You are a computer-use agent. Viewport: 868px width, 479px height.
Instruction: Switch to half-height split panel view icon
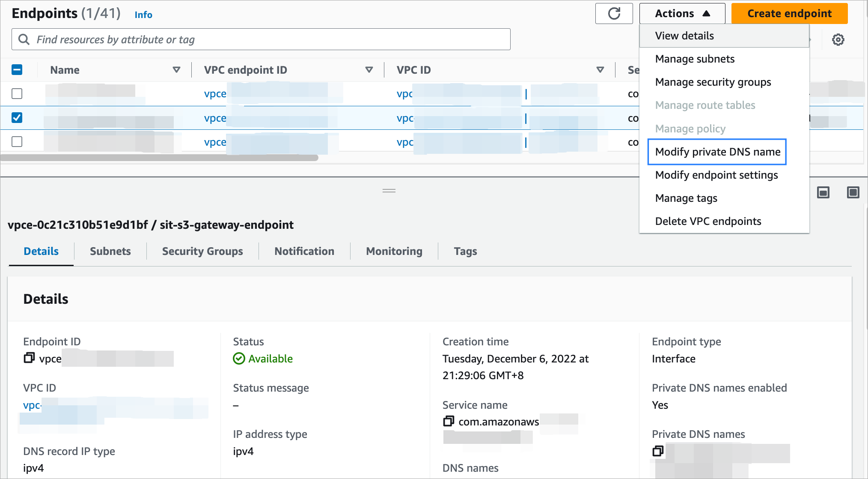823,192
